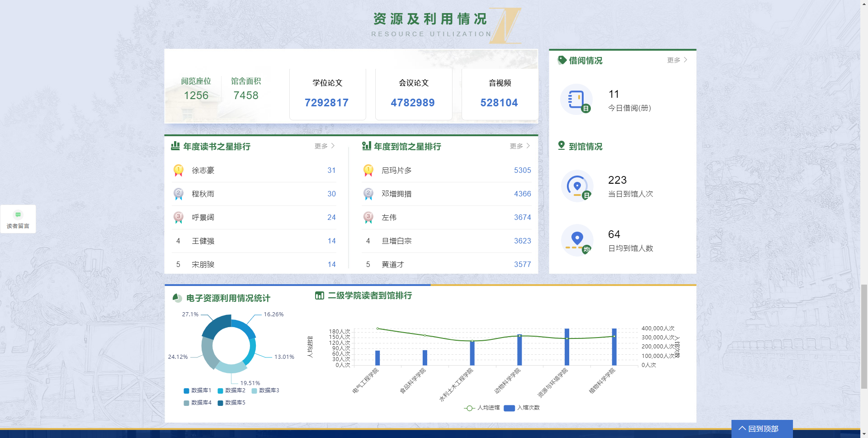This screenshot has height=438, width=868.
Task: Expand more (更多) for annual reading ranking
Action: point(324,146)
